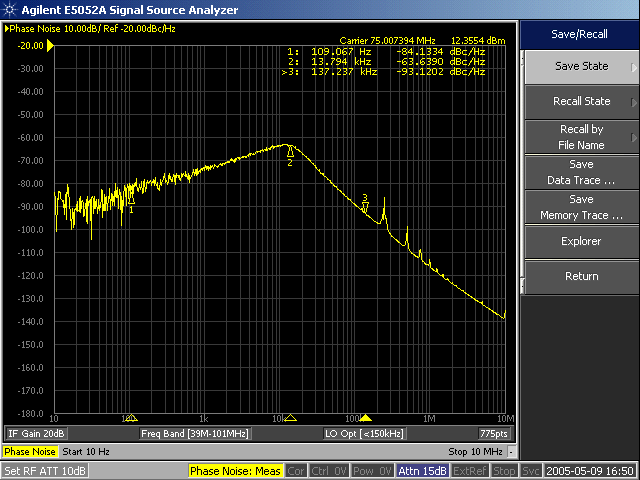Screen dimensions: 640x480
Task: Click the IF Gain 20dB status field
Action: [x=36, y=434]
